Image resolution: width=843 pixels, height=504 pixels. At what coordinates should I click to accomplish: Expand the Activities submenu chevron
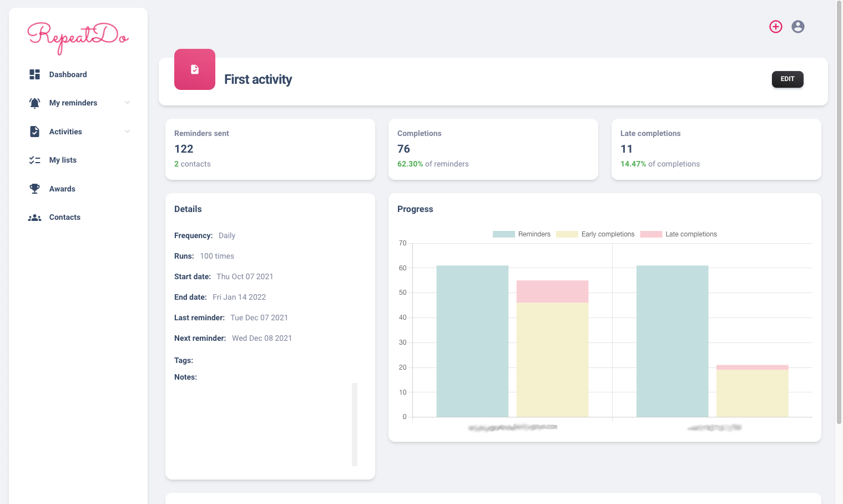click(128, 132)
